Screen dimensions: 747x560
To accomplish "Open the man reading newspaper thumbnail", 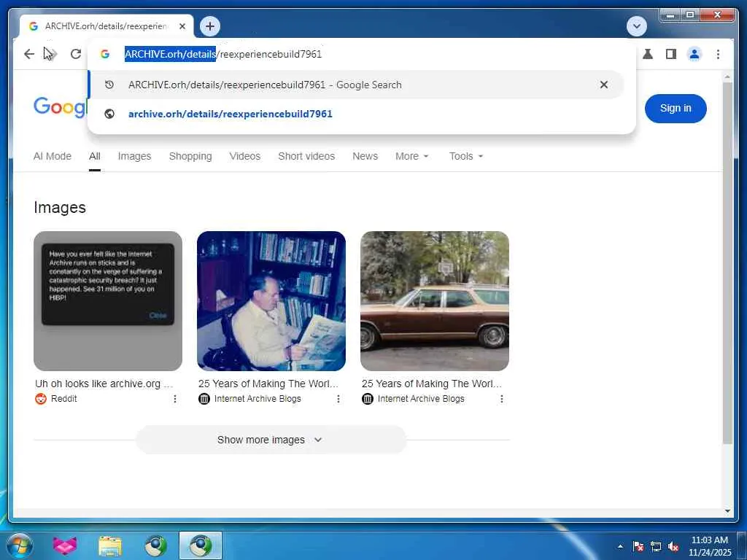I will [271, 301].
